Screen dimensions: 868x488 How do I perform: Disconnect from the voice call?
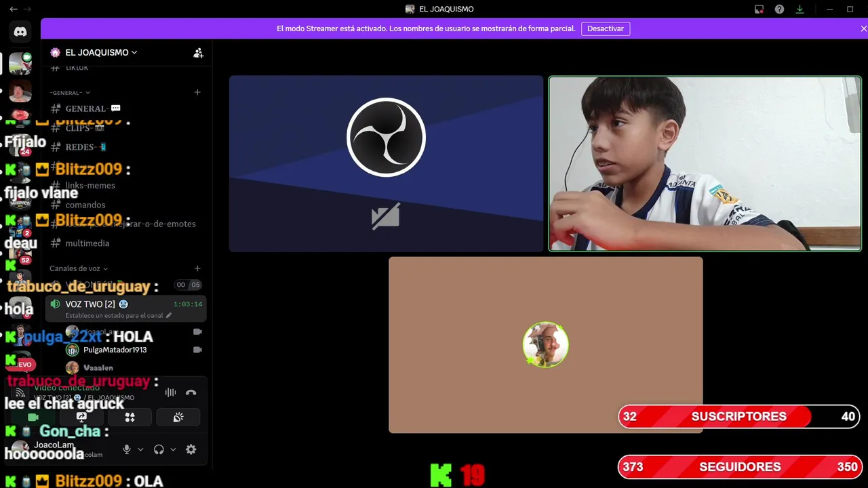click(191, 392)
